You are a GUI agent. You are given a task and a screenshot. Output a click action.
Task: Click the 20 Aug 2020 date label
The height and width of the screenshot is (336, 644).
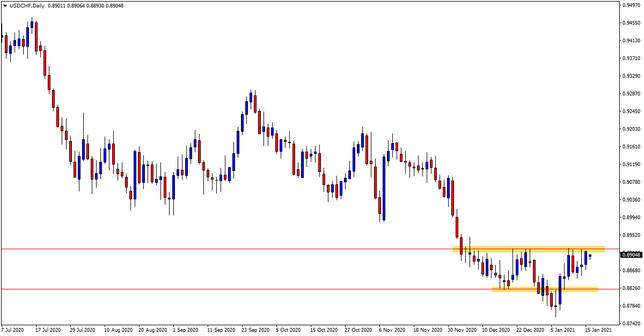pyautogui.click(x=152, y=331)
